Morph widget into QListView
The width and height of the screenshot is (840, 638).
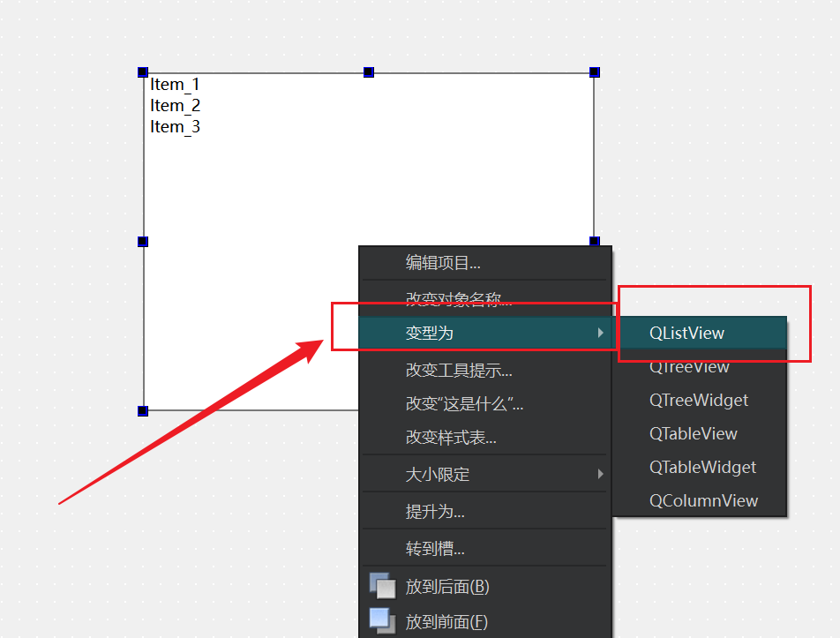point(686,333)
